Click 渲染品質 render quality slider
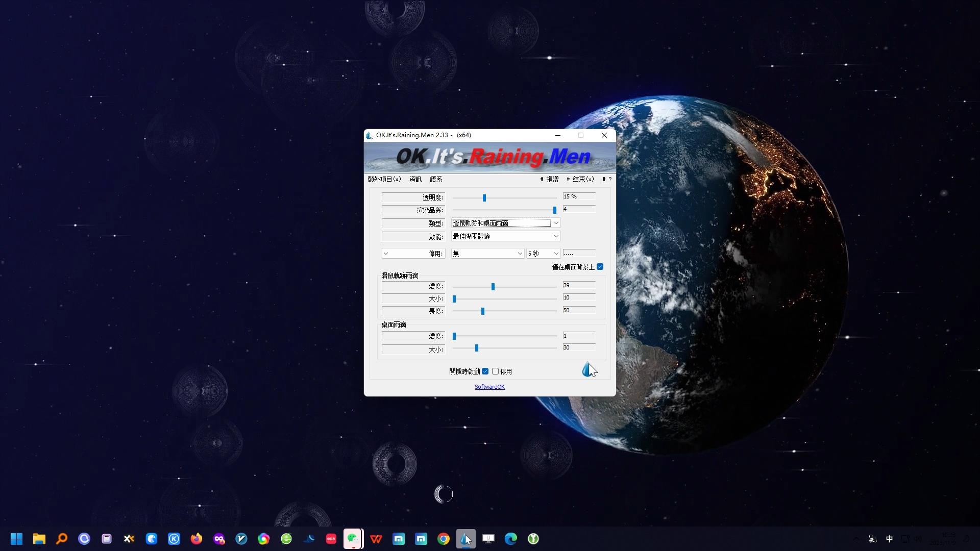This screenshot has height=551, width=980. pos(555,210)
